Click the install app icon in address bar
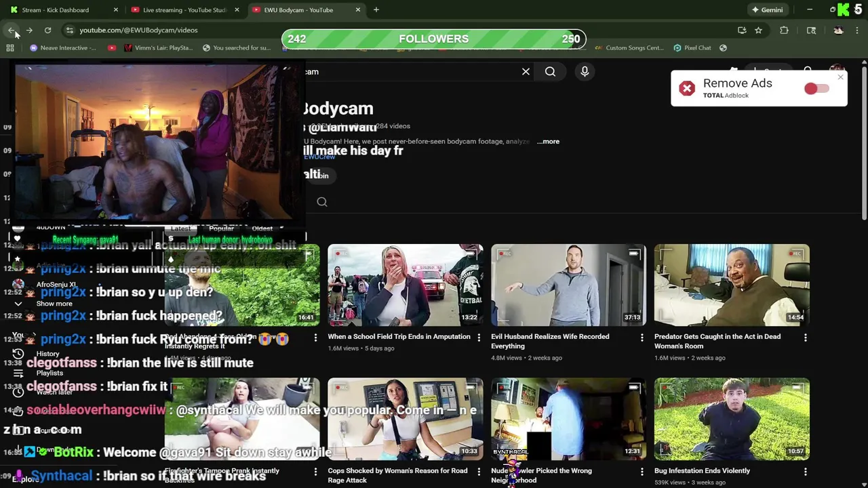The image size is (868, 488). click(742, 30)
